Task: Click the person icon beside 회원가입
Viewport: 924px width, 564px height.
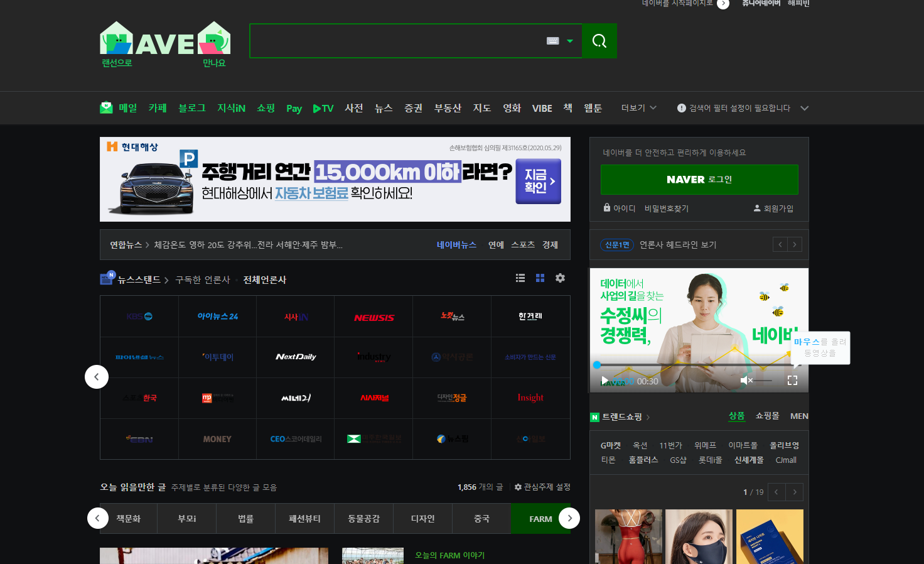Action: coord(757,208)
